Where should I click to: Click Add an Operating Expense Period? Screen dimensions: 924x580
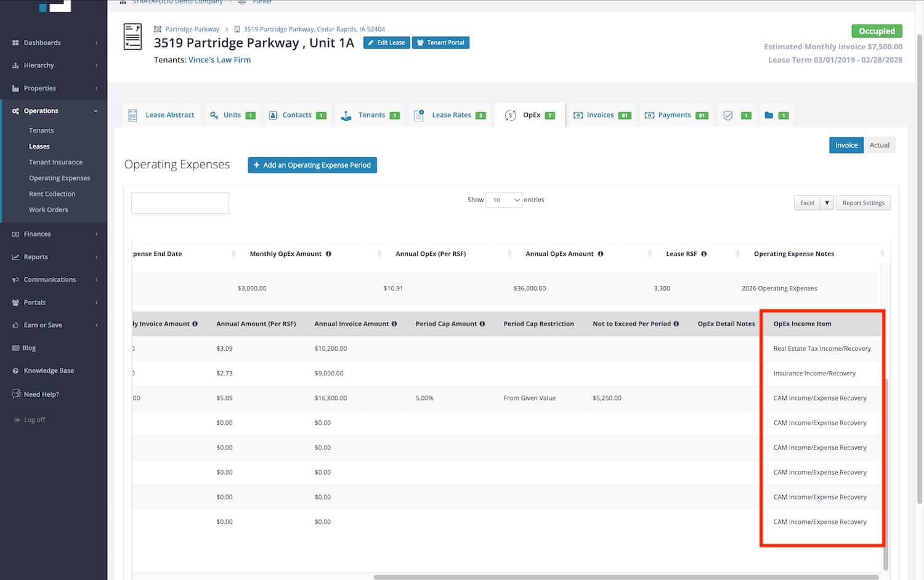pos(312,165)
